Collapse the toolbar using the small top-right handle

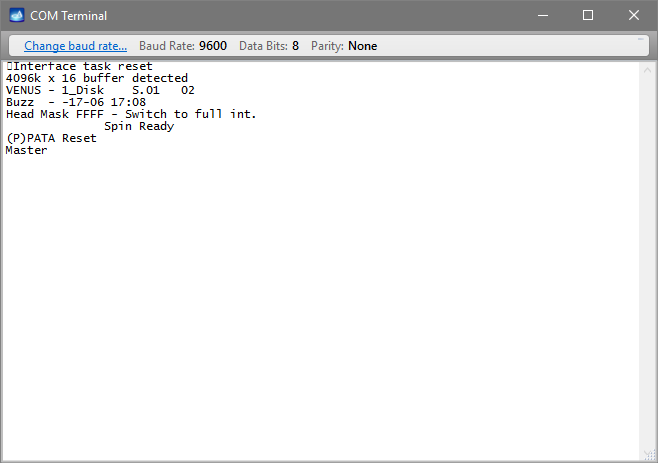point(640,39)
